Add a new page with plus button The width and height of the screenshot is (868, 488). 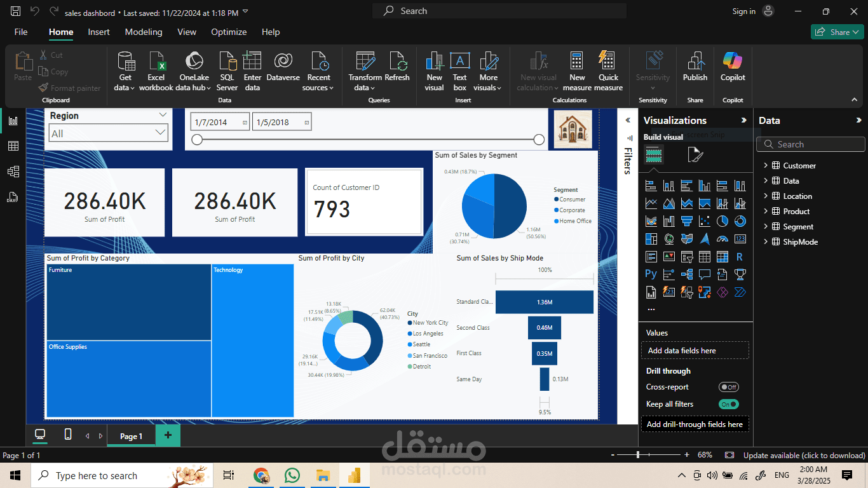click(x=168, y=435)
